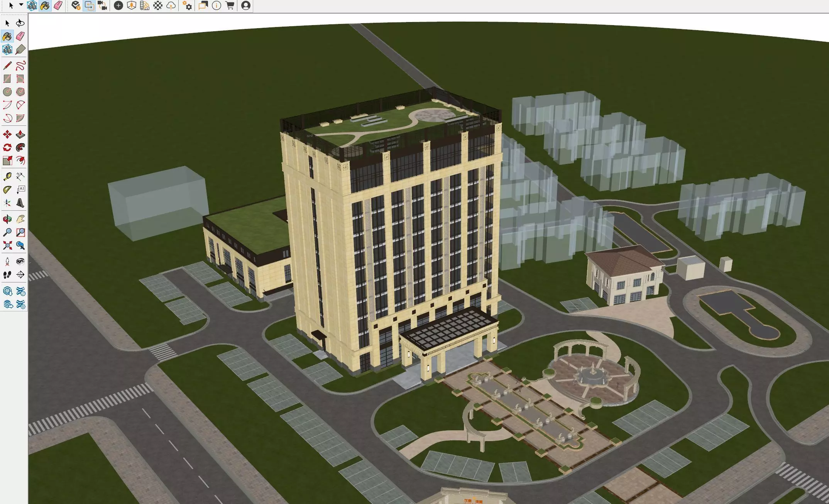Image resolution: width=829 pixels, height=504 pixels.
Task: Select the A1 Text label tool
Action: 20,190
